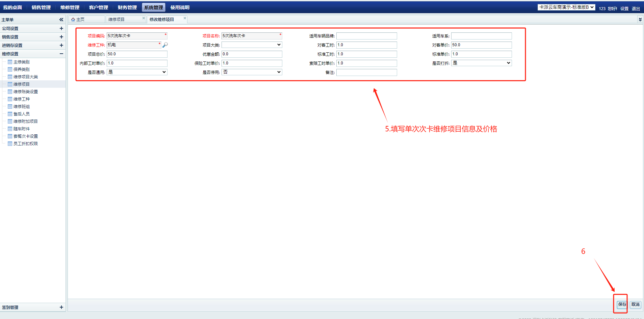This screenshot has width=644, height=319.
Task: Open the 是否停用 dropdown
Action: click(x=252, y=72)
